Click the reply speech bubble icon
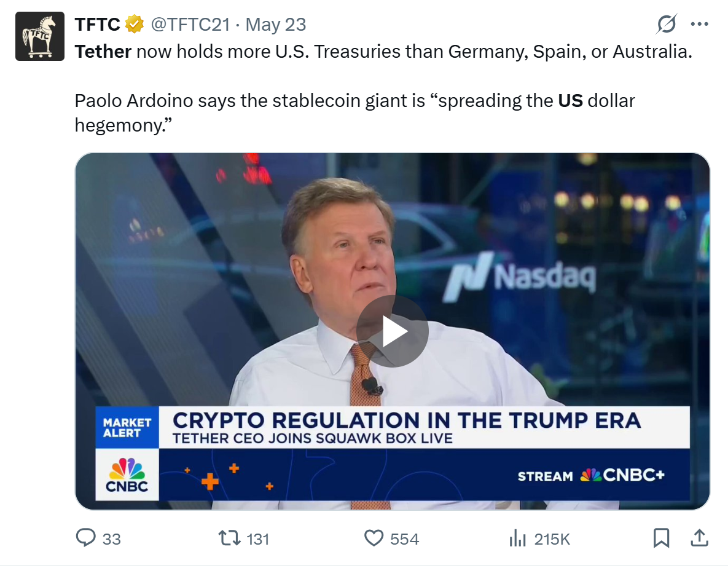728x568 pixels. [85, 538]
